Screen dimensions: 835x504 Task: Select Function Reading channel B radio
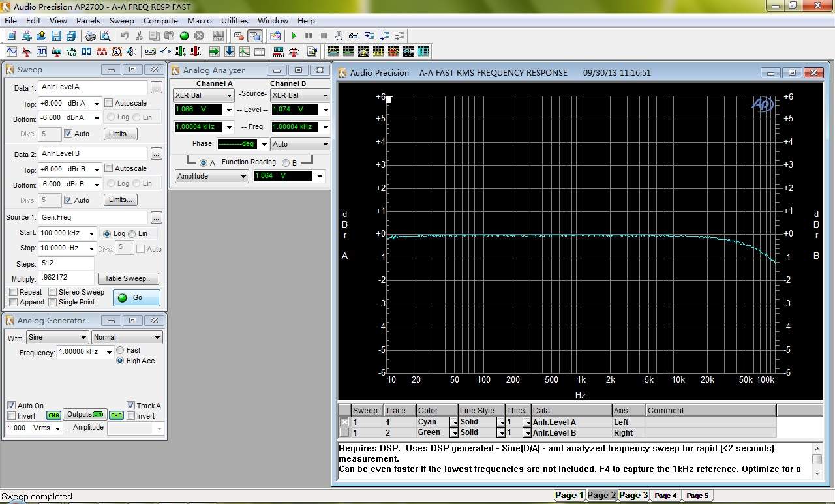[285, 162]
